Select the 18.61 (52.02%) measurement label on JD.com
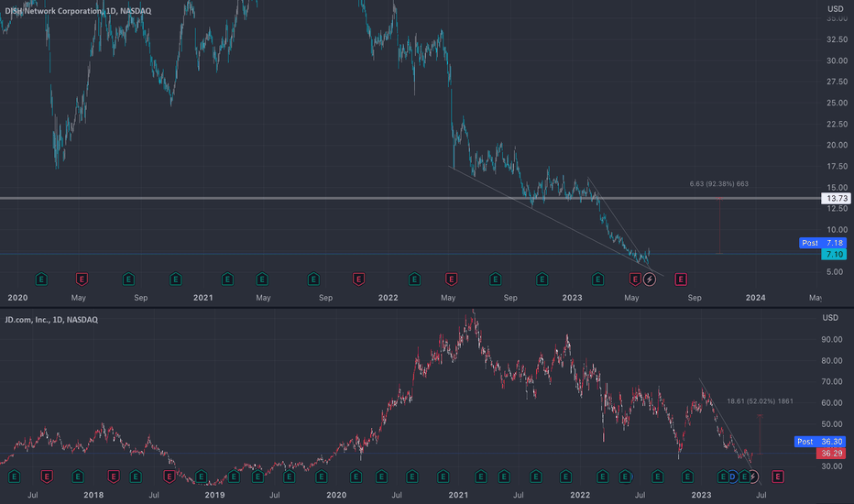The width and height of the screenshot is (854, 504). pos(761,401)
